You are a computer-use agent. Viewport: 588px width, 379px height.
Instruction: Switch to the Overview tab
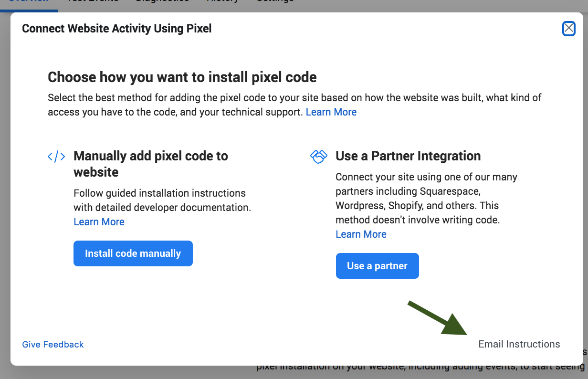[x=29, y=1]
